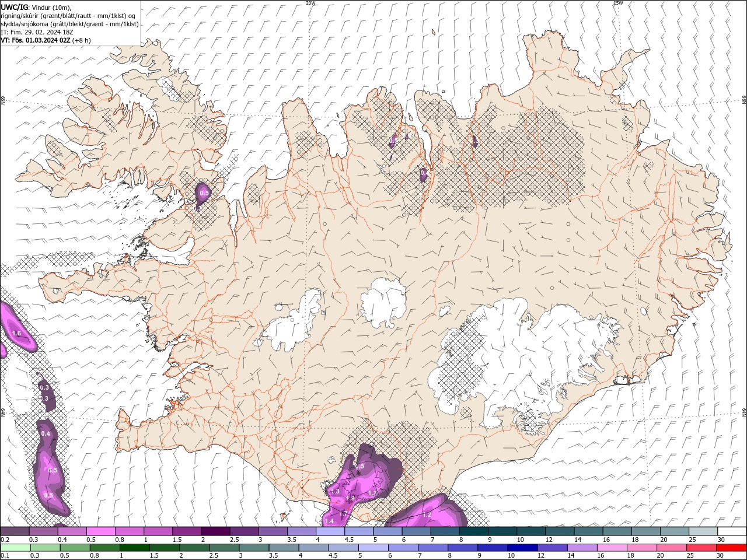
Task: Click the '1.5' label in the top legend row
Action: [177, 540]
